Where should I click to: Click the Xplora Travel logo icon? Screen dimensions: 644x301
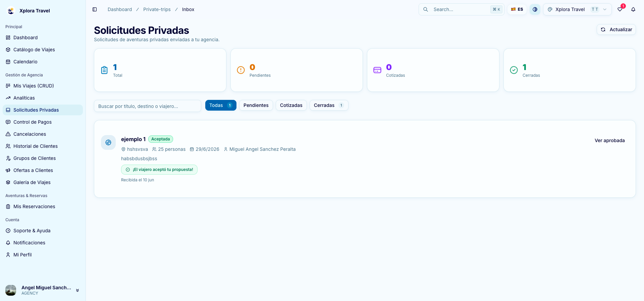tap(11, 11)
